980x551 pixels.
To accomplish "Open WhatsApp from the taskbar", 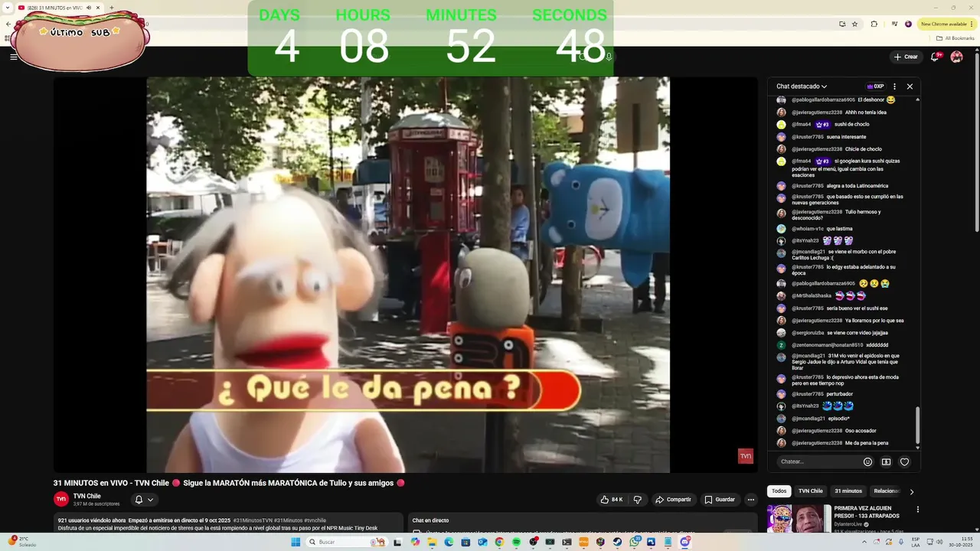I will tap(635, 542).
